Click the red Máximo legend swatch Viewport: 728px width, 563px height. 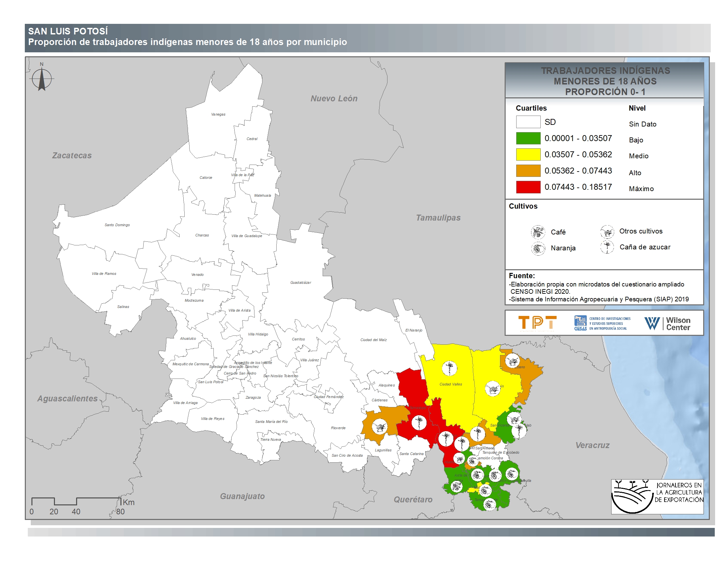tap(528, 187)
